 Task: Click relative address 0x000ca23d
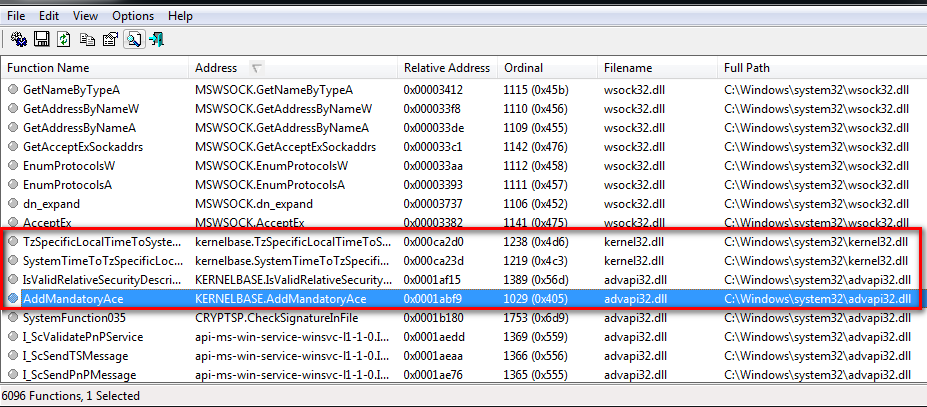point(433,261)
